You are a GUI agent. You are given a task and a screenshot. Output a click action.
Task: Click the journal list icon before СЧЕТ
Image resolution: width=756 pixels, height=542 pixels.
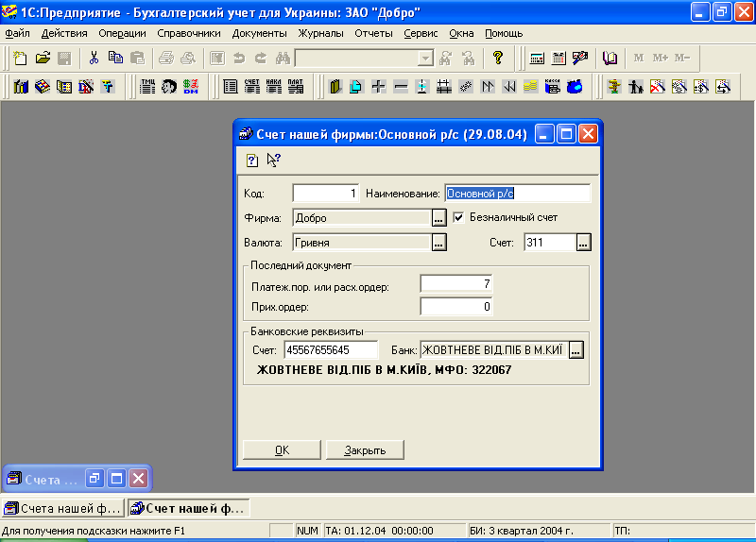pos(231,87)
